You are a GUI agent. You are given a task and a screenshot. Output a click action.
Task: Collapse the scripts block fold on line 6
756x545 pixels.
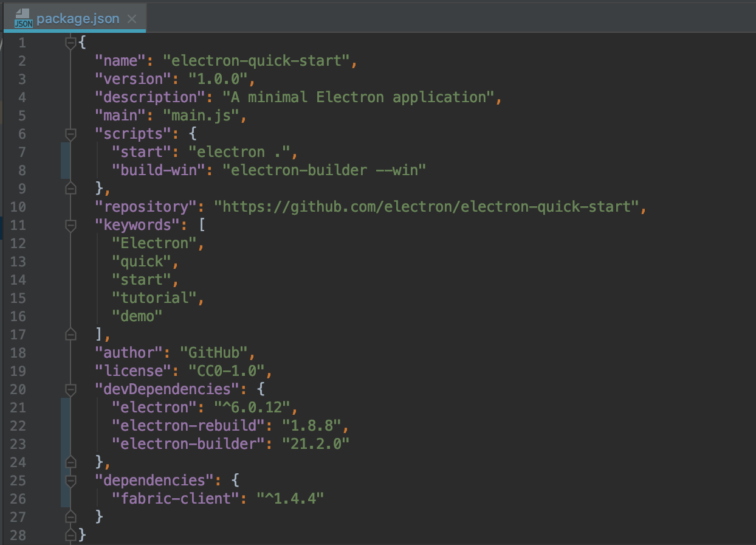tap(70, 134)
